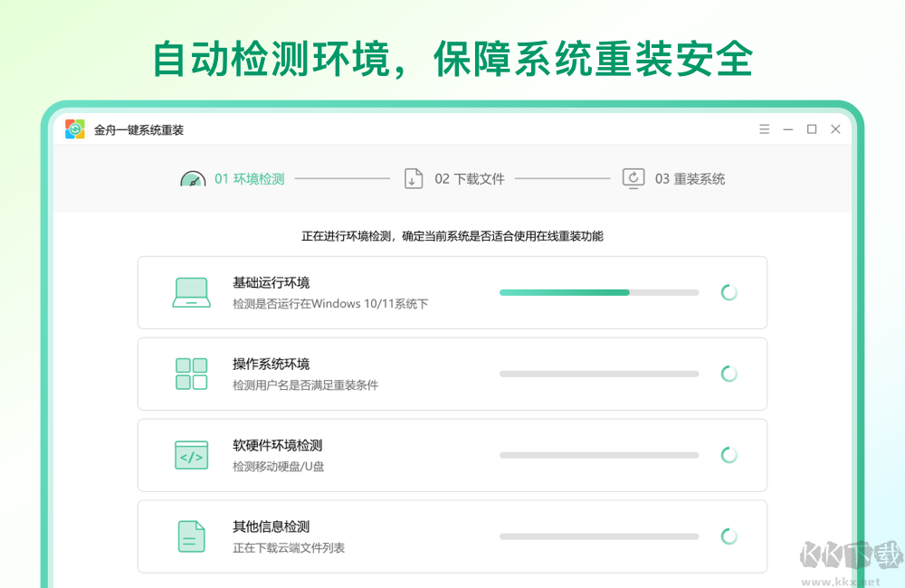Close the 金舟一键系统重装 window
This screenshot has width=905, height=588.
(x=835, y=129)
